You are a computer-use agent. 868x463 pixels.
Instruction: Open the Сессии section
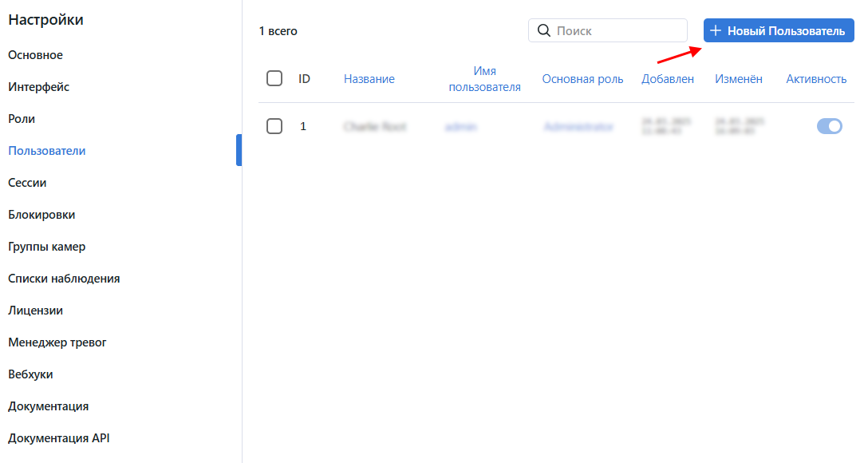pyautogui.click(x=27, y=182)
